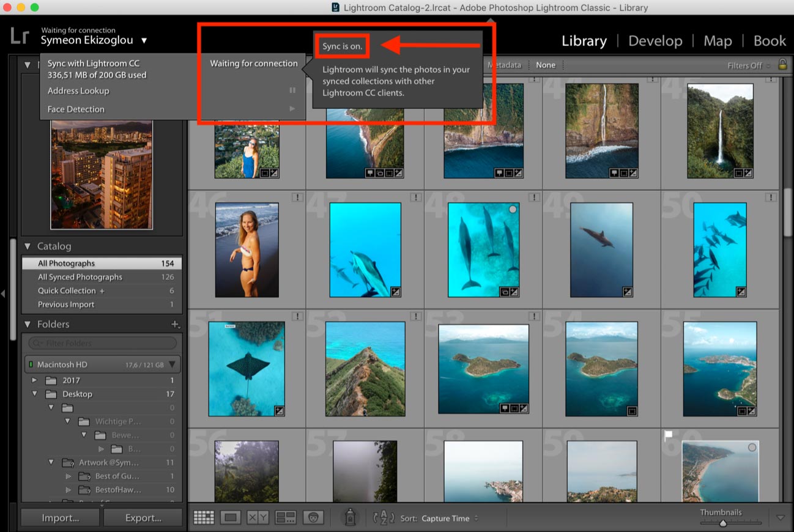Open the toolbar content menu triangle
The width and height of the screenshot is (794, 532).
tap(780, 517)
